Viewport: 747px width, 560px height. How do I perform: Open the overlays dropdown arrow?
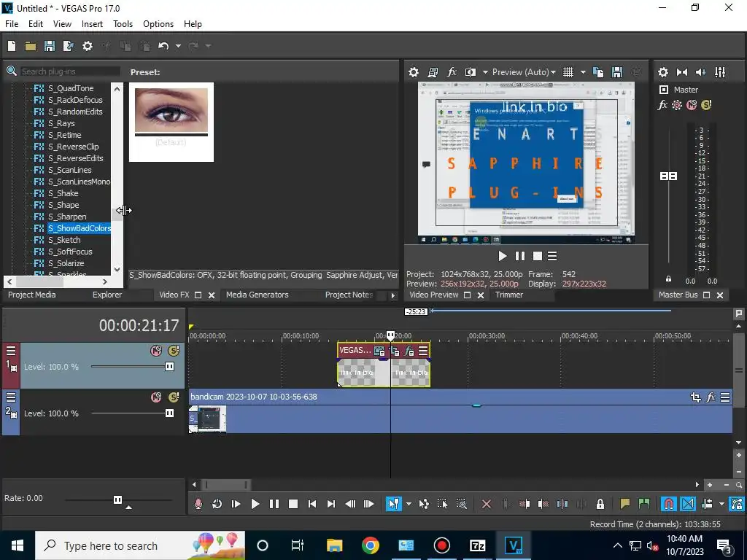point(583,72)
